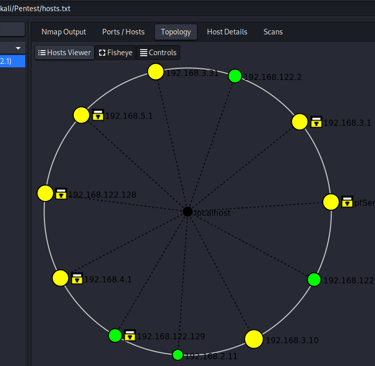Screen dimensions: 375x366
Task: Select the Topology tab
Action: click(x=176, y=32)
